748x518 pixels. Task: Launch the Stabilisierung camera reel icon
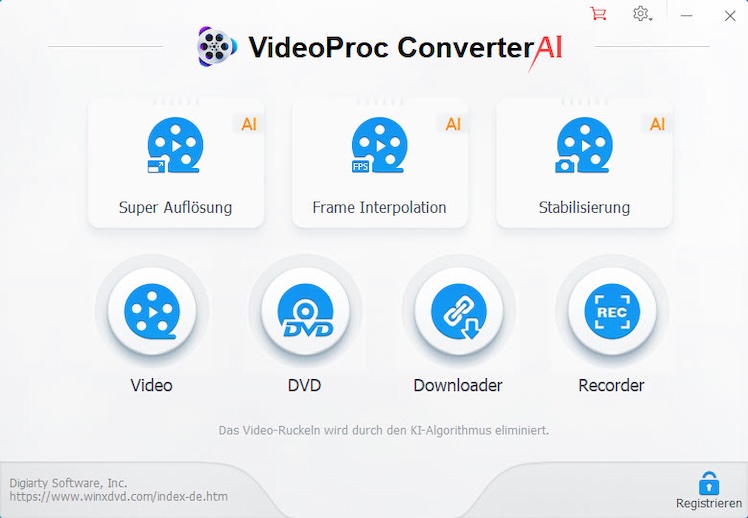click(583, 146)
